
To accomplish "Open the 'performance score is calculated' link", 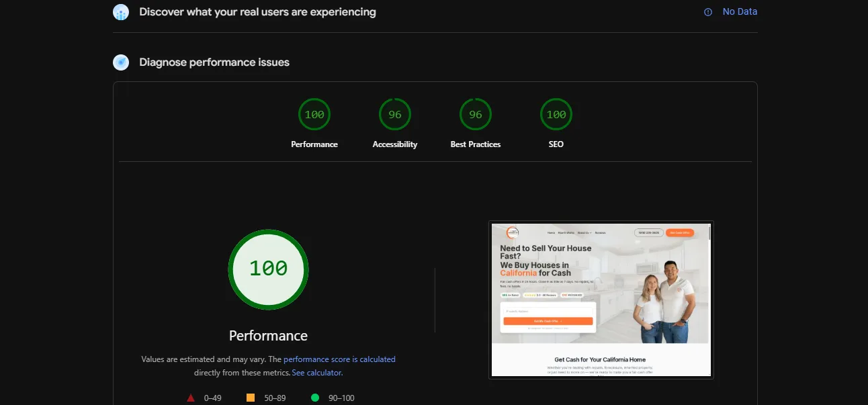I will tap(339, 359).
